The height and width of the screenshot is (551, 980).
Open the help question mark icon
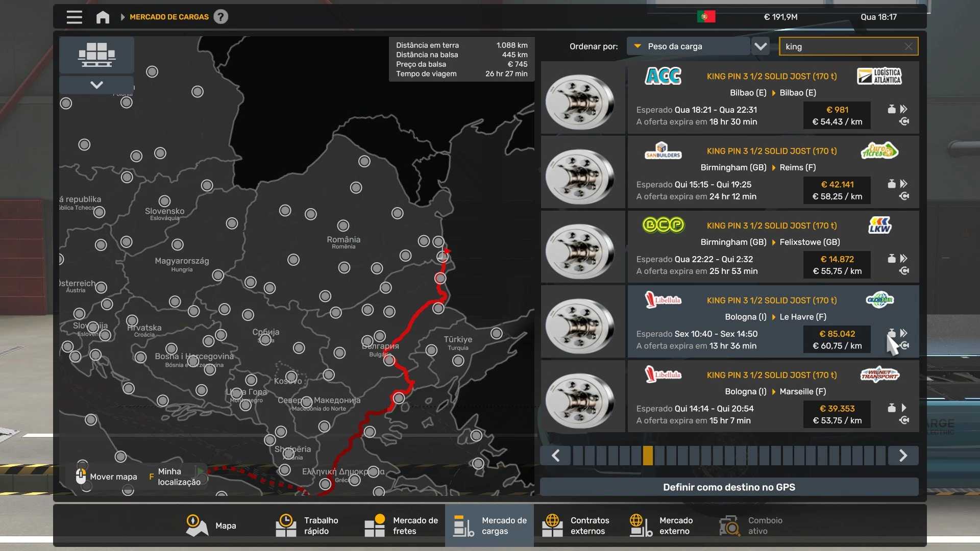[x=220, y=17]
